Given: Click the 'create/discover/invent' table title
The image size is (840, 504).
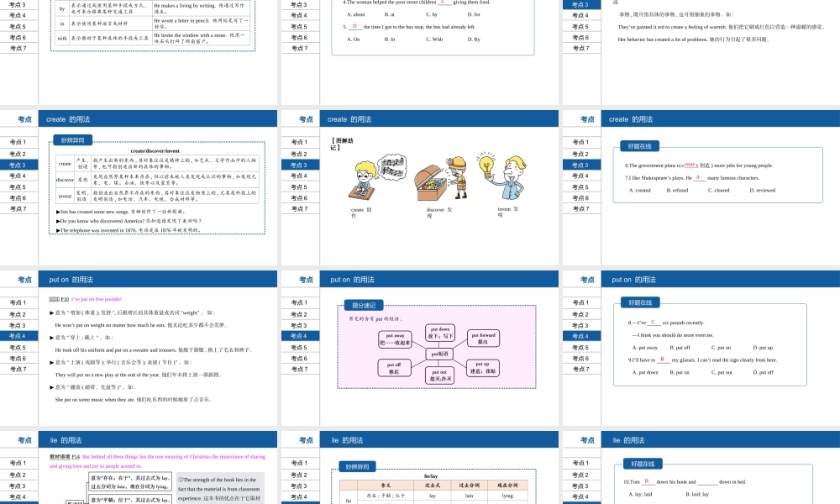Looking at the screenshot, I should pyautogui.click(x=155, y=151).
